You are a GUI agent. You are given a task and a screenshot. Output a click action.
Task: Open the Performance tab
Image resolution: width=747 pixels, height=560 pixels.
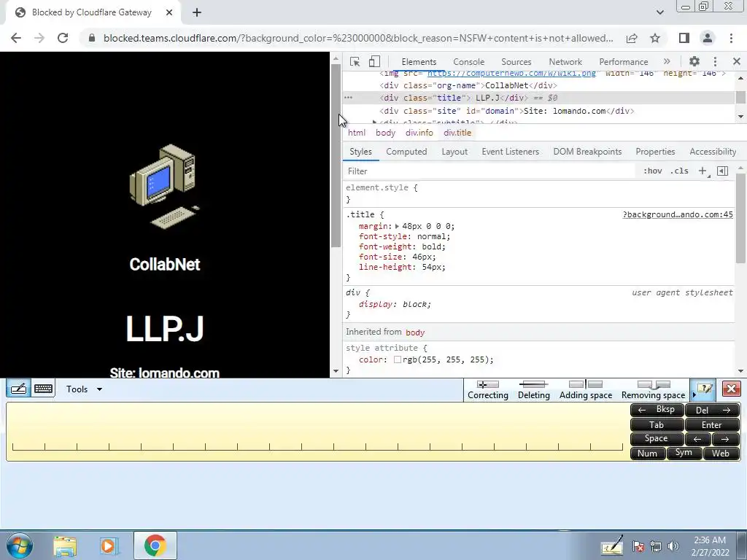[x=623, y=62]
